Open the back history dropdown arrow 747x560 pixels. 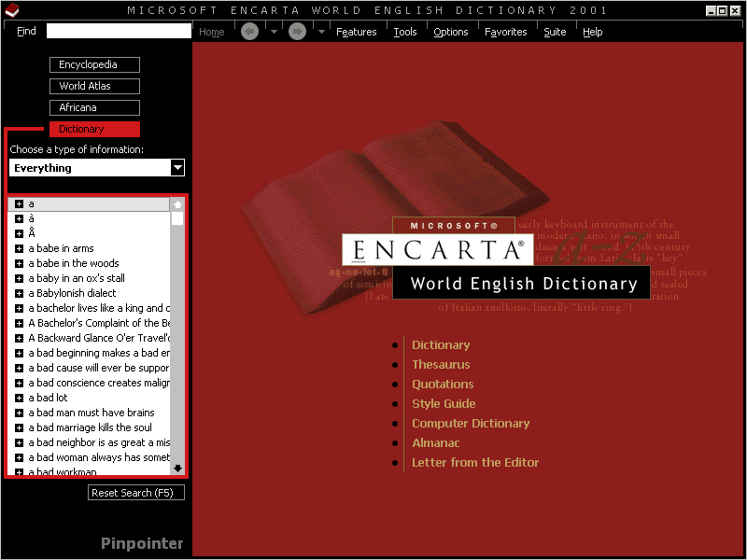point(274,32)
